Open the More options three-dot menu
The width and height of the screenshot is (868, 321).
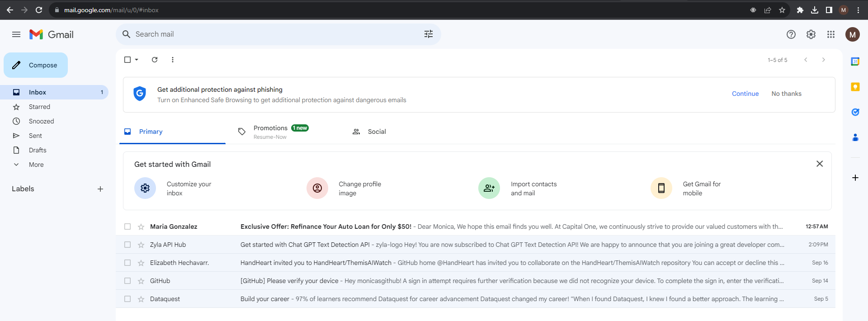point(173,60)
